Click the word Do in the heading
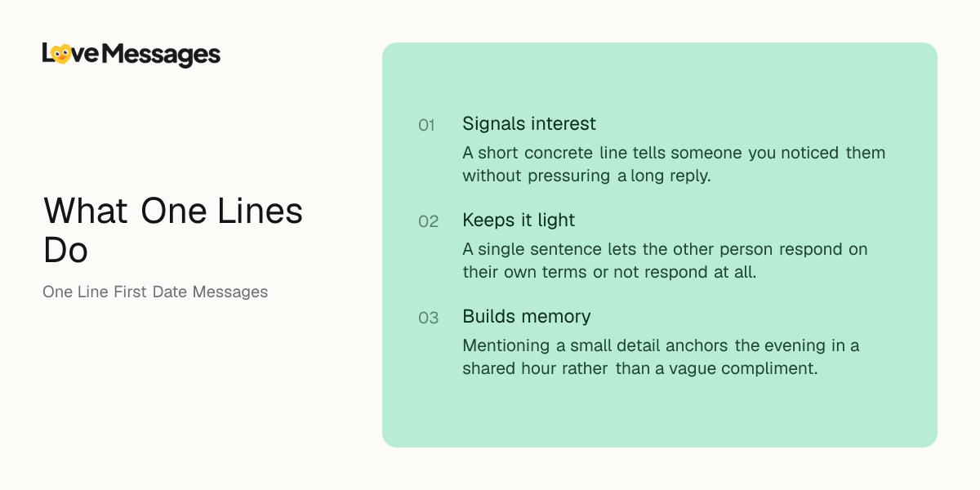This screenshot has width=980, height=490. [65, 251]
